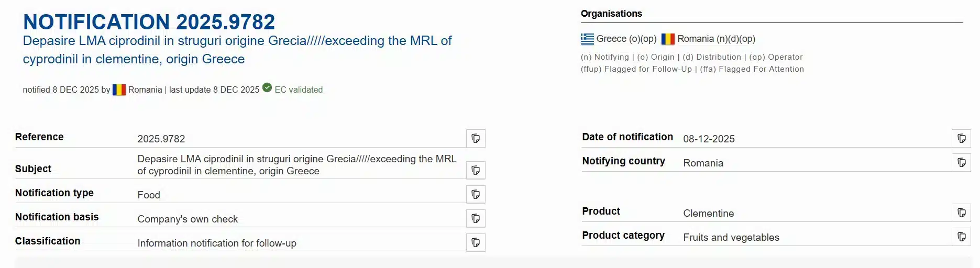Copy the Notification basis value
This screenshot has height=268, width=980.
[476, 218]
